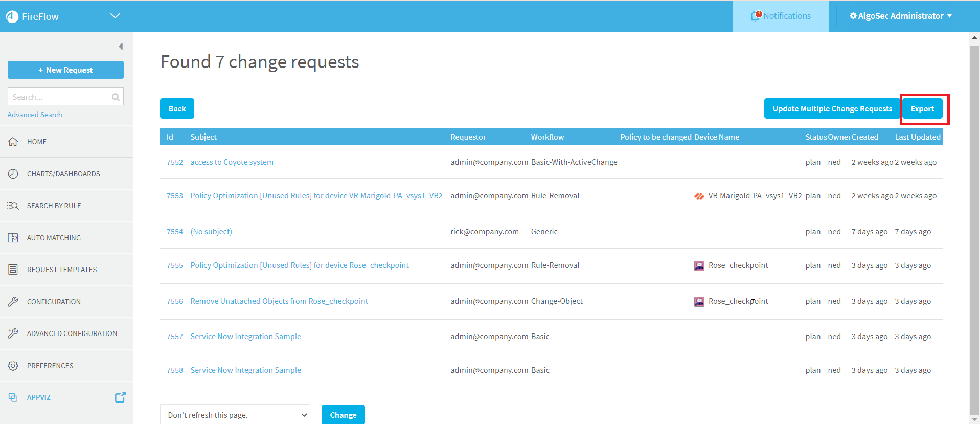Click the Preferences gear icon
980x424 pixels.
(13, 366)
